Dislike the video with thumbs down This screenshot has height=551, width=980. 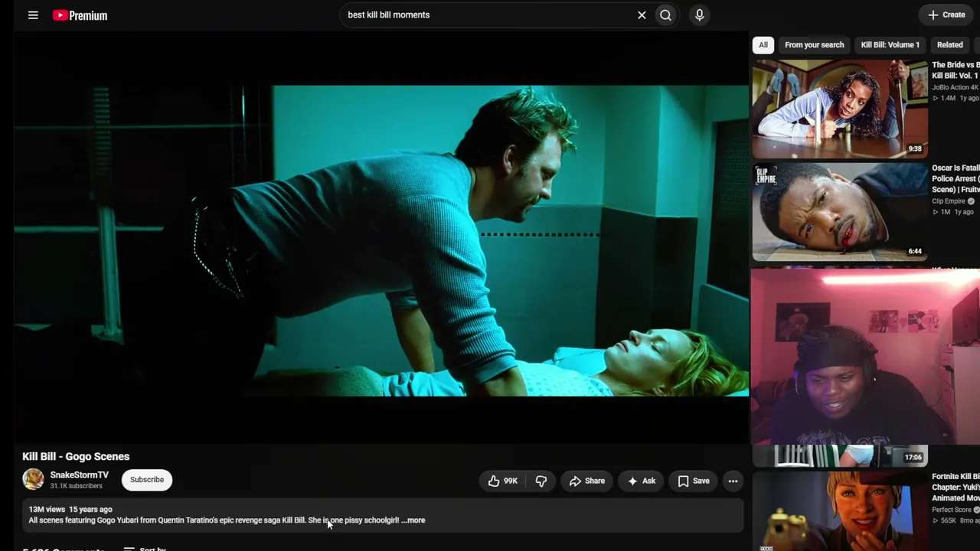[x=541, y=481]
